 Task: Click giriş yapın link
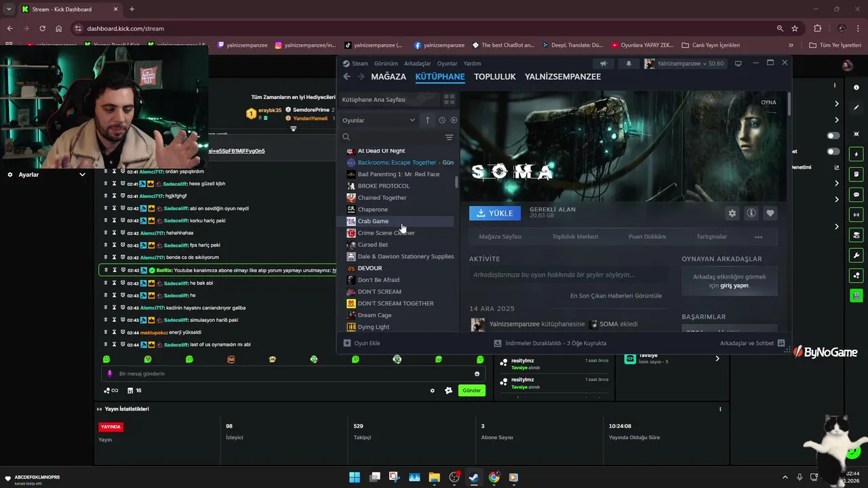point(734,285)
